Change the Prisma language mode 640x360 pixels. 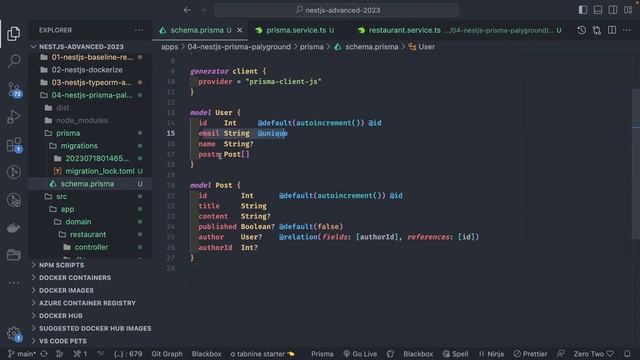[322, 354]
